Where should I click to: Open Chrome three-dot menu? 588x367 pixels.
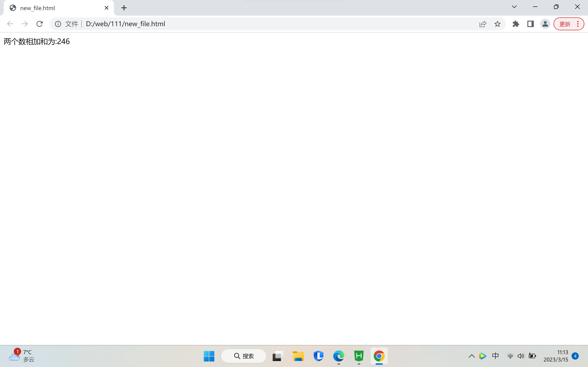pyautogui.click(x=578, y=24)
